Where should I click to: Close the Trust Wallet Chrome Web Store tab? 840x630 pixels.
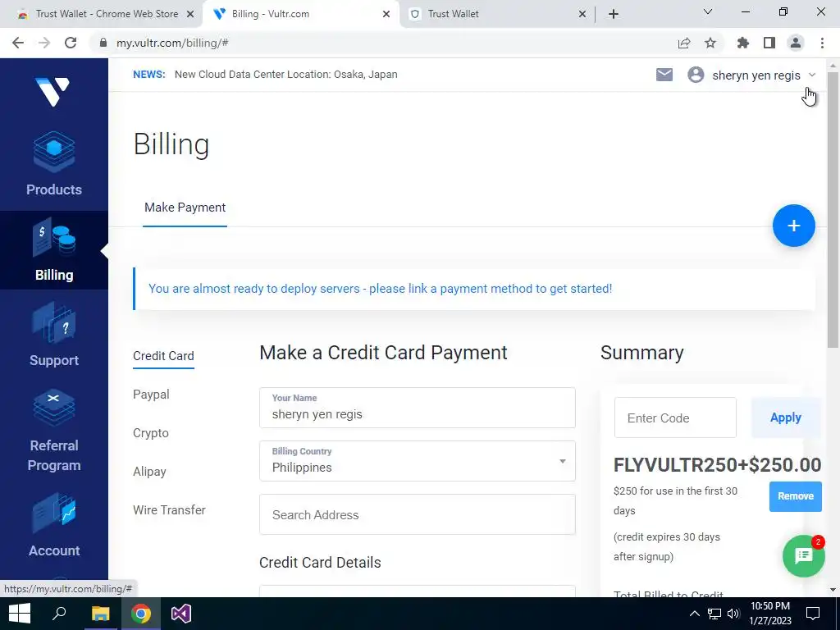point(190,14)
